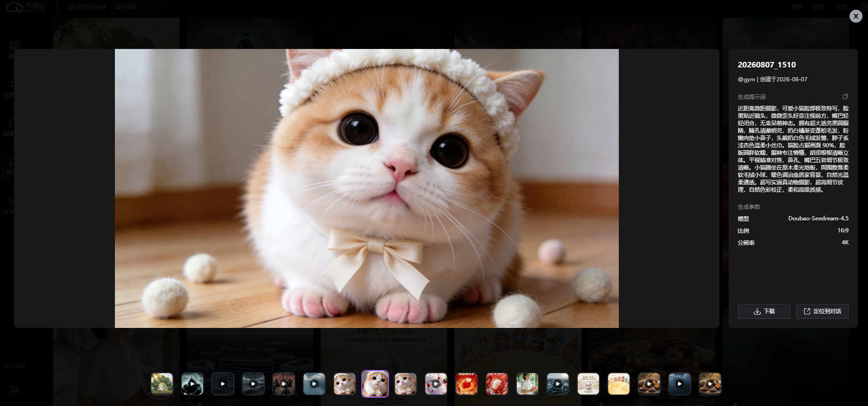Open the strawberry video thumbnail
The image size is (868, 406).
436,384
